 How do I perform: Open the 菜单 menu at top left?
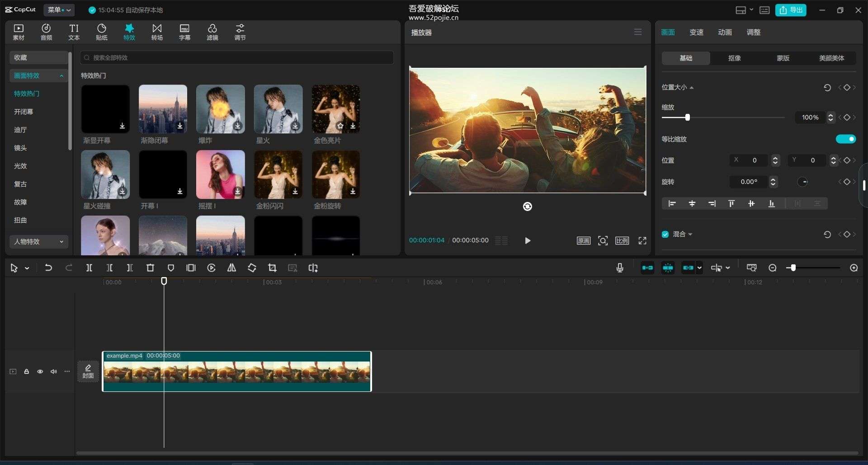coord(59,9)
